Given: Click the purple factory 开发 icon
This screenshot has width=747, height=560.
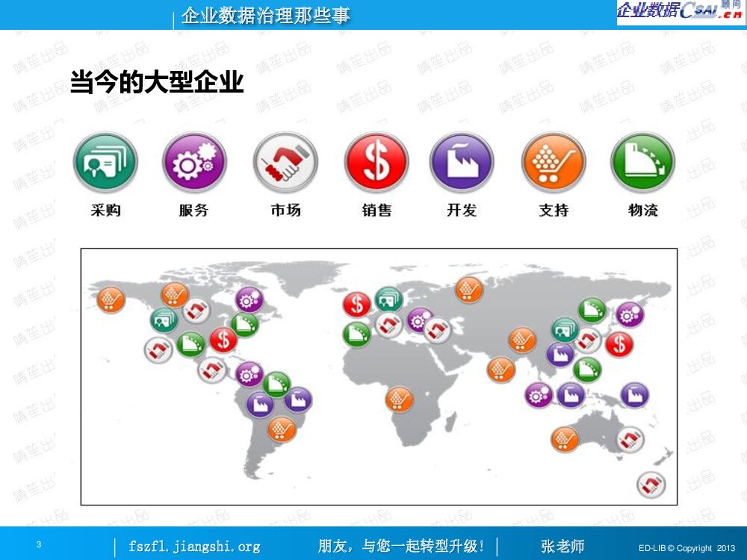Looking at the screenshot, I should (461, 162).
